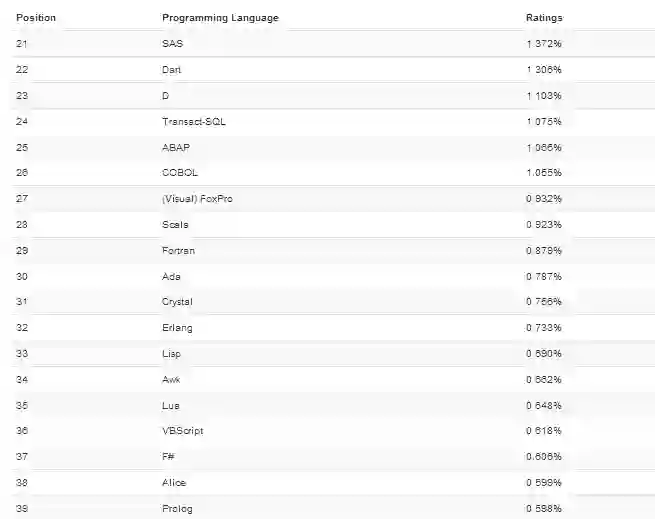655x519 pixels.
Task: Click the Position column header
Action: [x=36, y=18]
